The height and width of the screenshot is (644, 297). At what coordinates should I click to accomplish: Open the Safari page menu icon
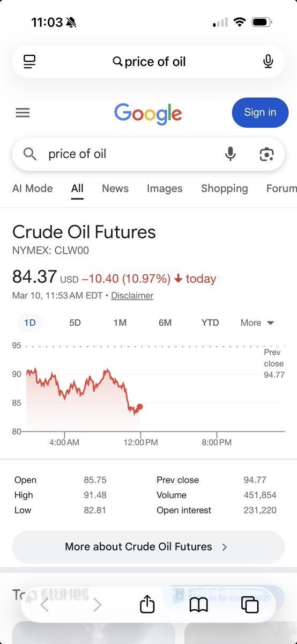coord(29,62)
